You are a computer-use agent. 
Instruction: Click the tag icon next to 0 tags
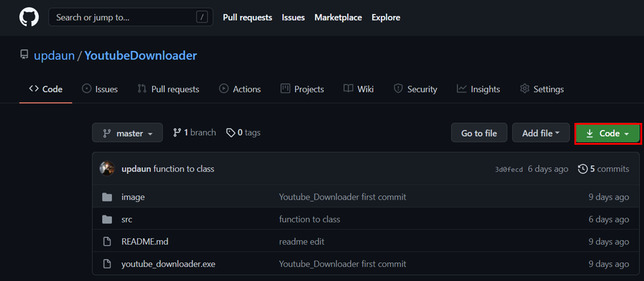click(231, 133)
